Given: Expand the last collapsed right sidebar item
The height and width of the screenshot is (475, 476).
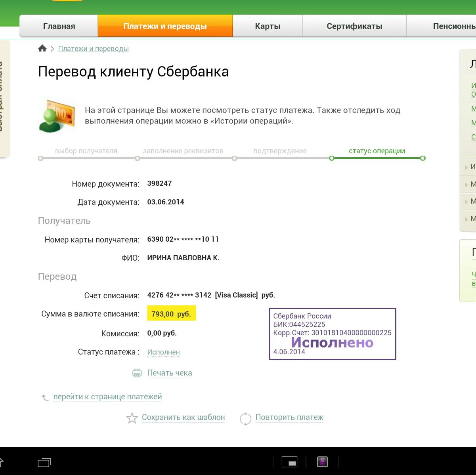Looking at the screenshot, I should [470, 219].
